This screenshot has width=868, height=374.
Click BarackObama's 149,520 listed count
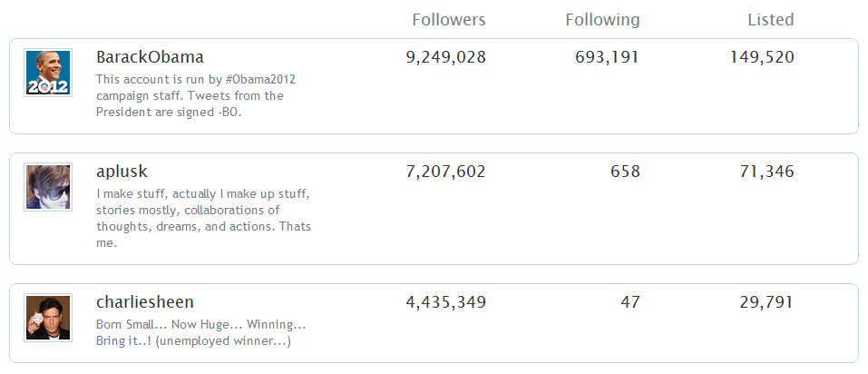click(x=762, y=57)
